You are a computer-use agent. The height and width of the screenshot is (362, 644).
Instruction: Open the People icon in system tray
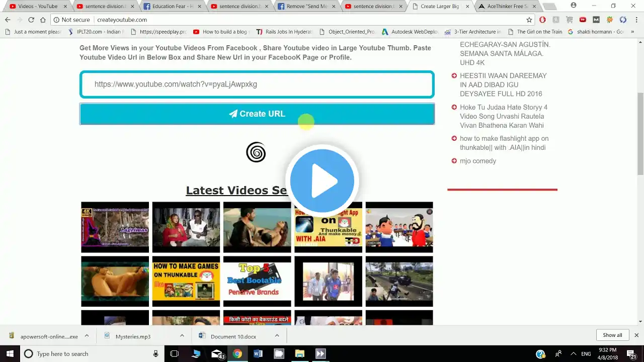click(558, 354)
